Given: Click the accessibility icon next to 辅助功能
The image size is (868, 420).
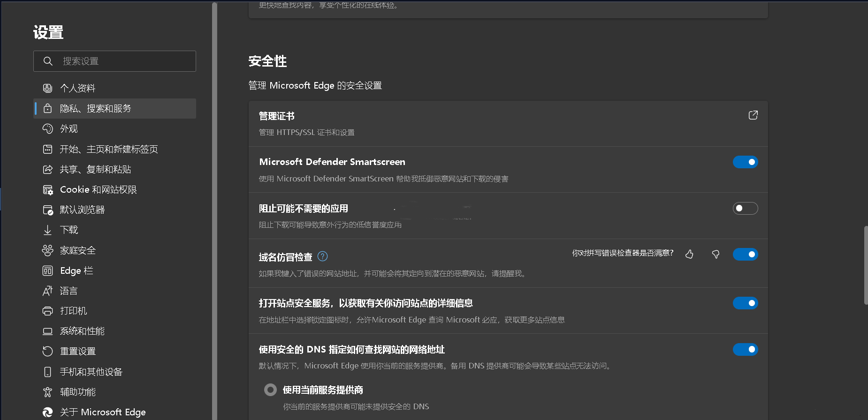Looking at the screenshot, I should [x=47, y=392].
